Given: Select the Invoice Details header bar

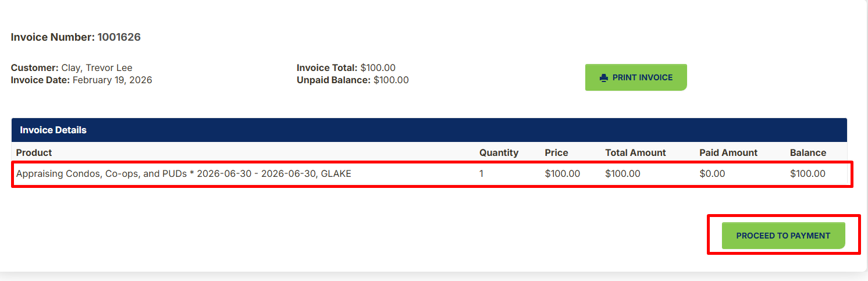Looking at the screenshot, I should coord(429,130).
